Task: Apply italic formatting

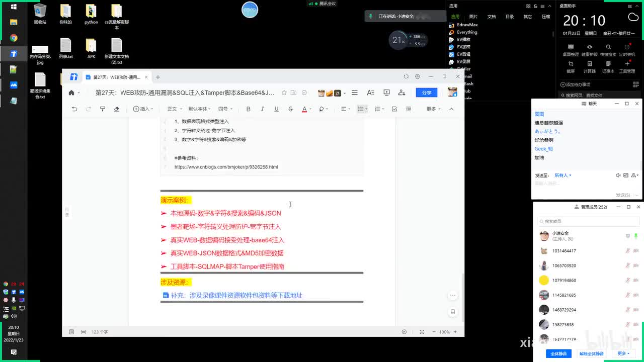Action: click(x=262, y=109)
